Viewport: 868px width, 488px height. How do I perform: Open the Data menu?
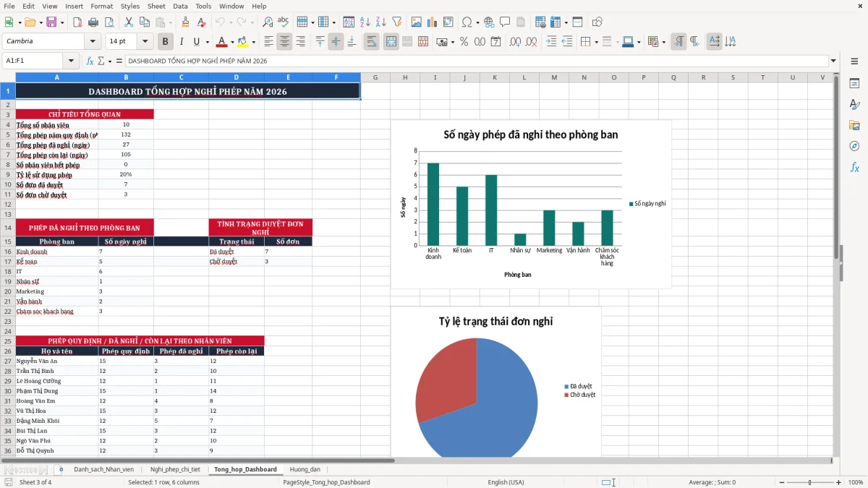pos(180,6)
